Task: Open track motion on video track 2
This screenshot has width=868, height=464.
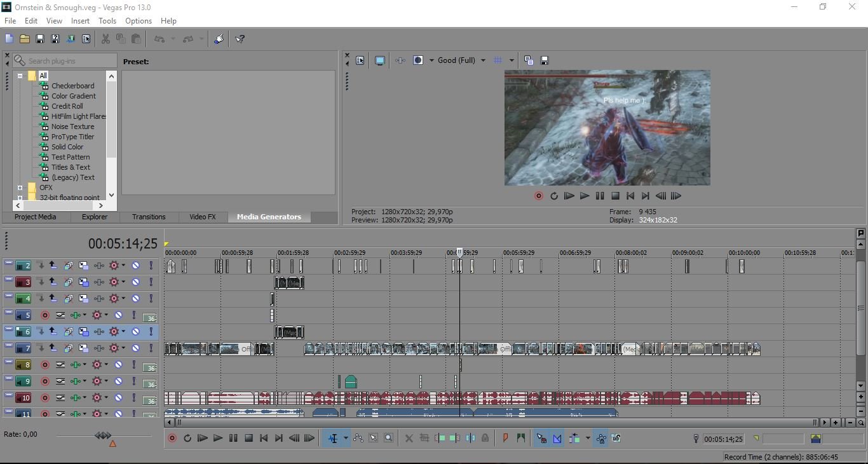Action: pos(83,266)
